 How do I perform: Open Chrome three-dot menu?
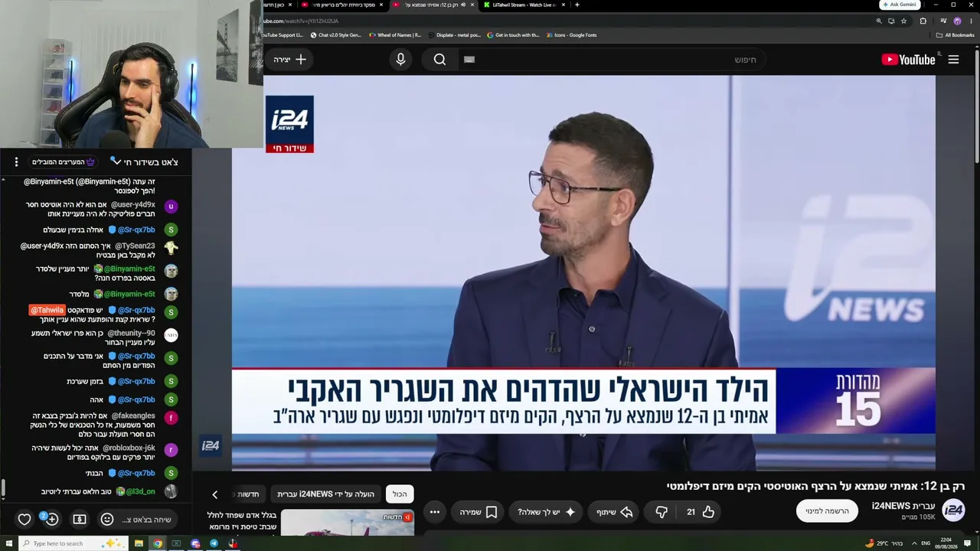[x=971, y=21]
